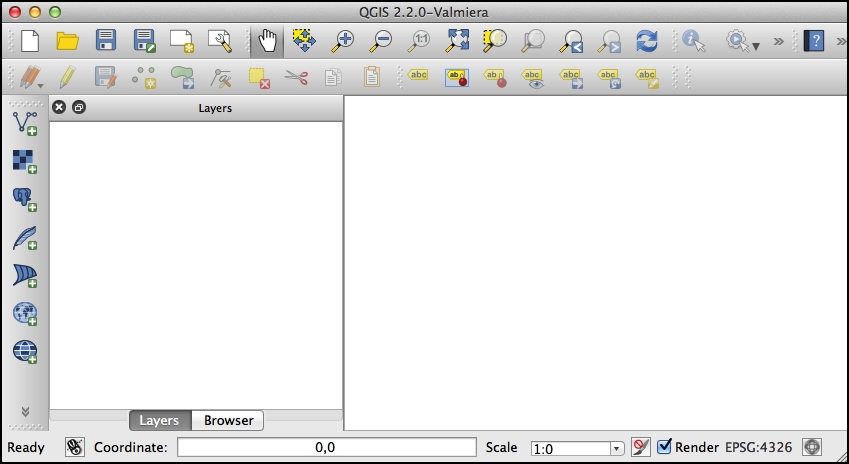This screenshot has width=849, height=464.
Task: Open the Help Contents icon
Action: (814, 41)
